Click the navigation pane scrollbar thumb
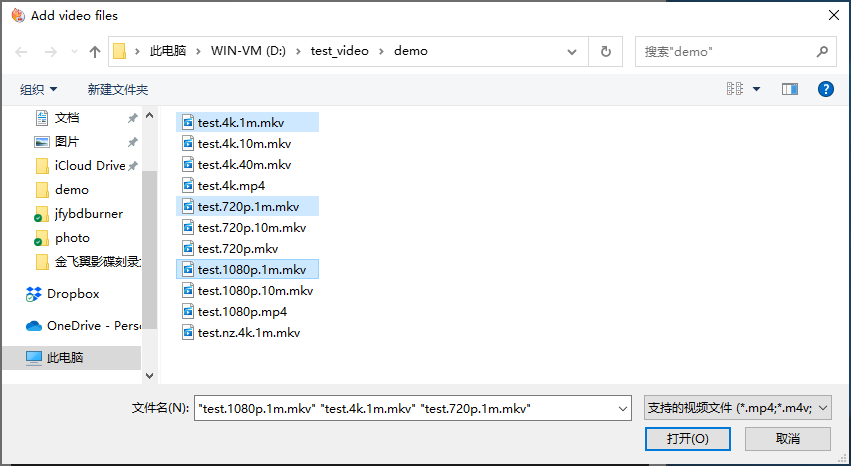This screenshot has height=466, width=851. tap(150, 250)
